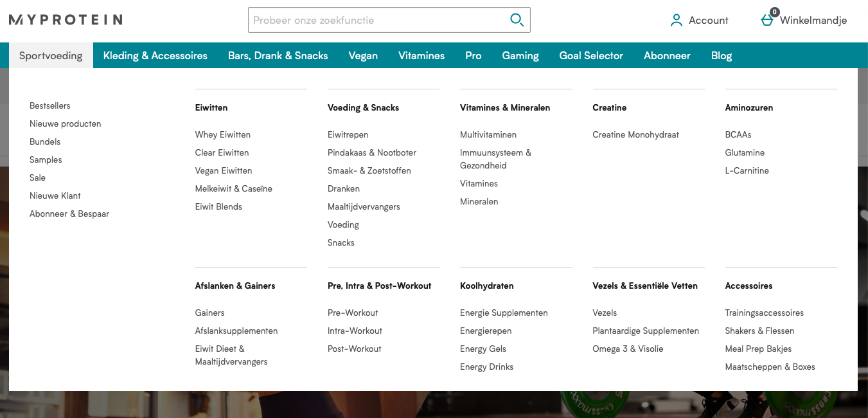Open the Winkelmandje basket icon
Viewport: 868px width, 418px height.
(x=767, y=20)
